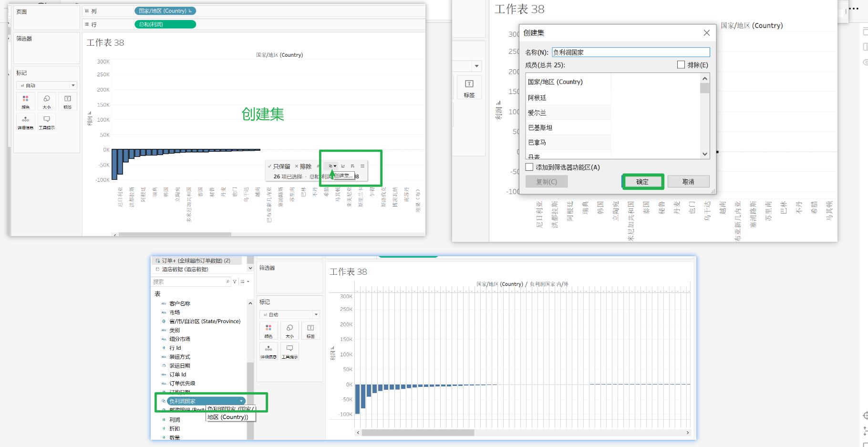Click the sort icon on 利润 axis bottom chart
This screenshot has height=447, width=868.
tap(332, 348)
